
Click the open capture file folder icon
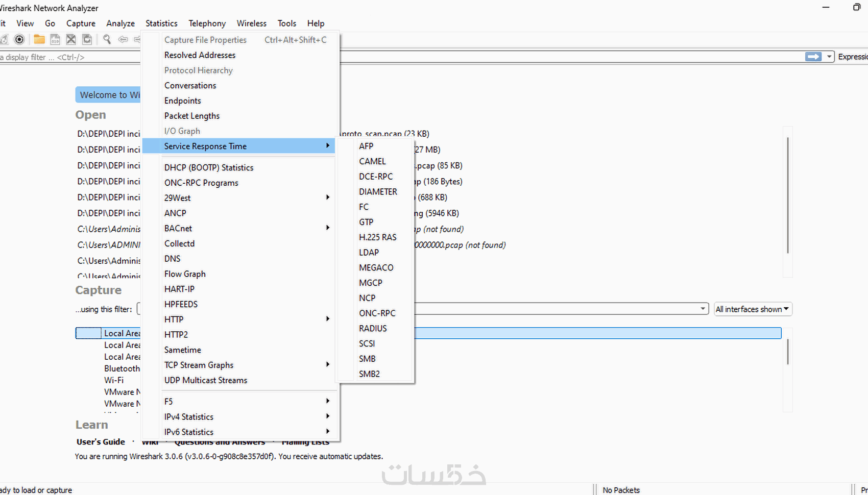pyautogui.click(x=39, y=39)
